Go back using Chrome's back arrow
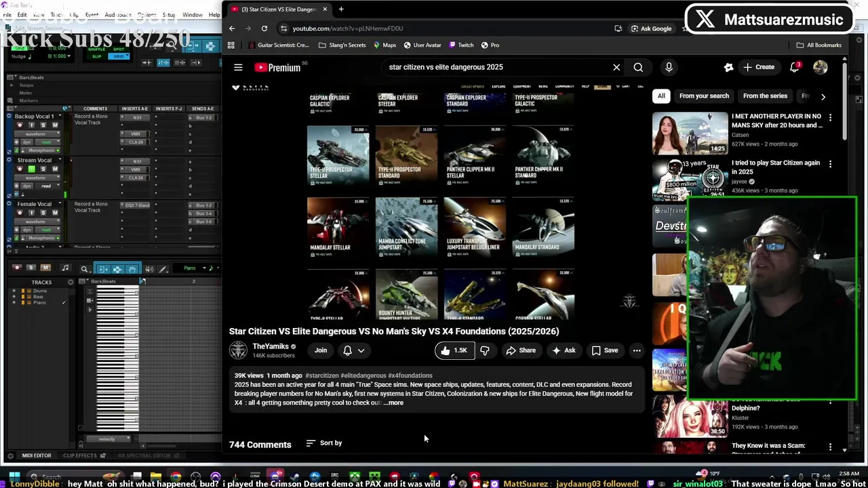The height and width of the screenshot is (488, 868). [232, 28]
